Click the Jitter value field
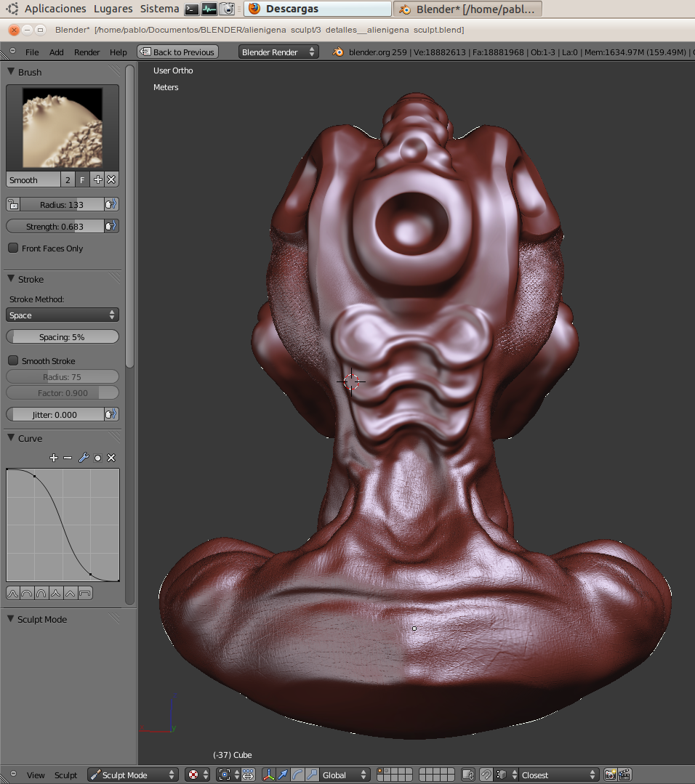Image resolution: width=695 pixels, height=784 pixels. 55,414
